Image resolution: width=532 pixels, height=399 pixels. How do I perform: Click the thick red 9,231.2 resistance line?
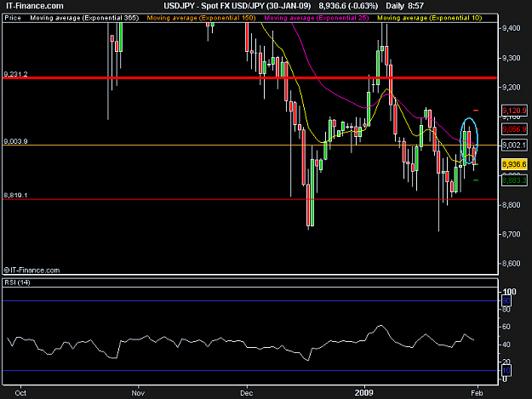point(249,78)
